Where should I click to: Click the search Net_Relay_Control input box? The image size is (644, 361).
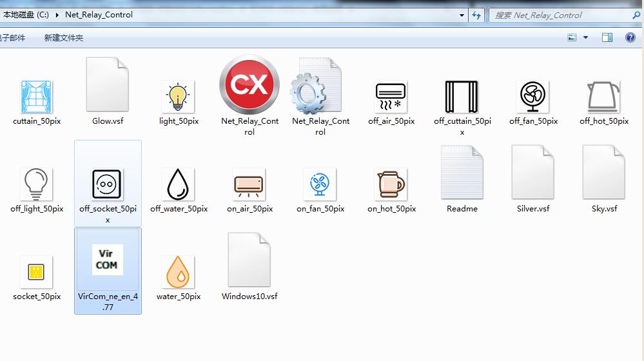click(x=561, y=15)
